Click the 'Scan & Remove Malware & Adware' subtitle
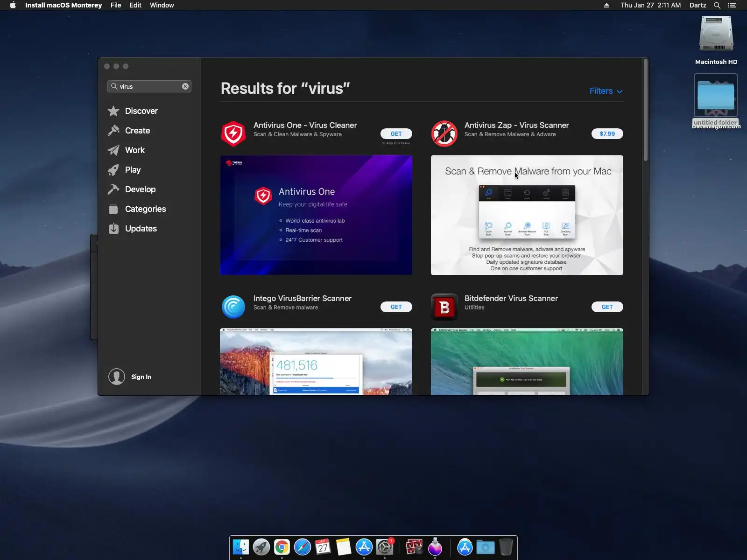The height and width of the screenshot is (560, 747). tap(510, 134)
